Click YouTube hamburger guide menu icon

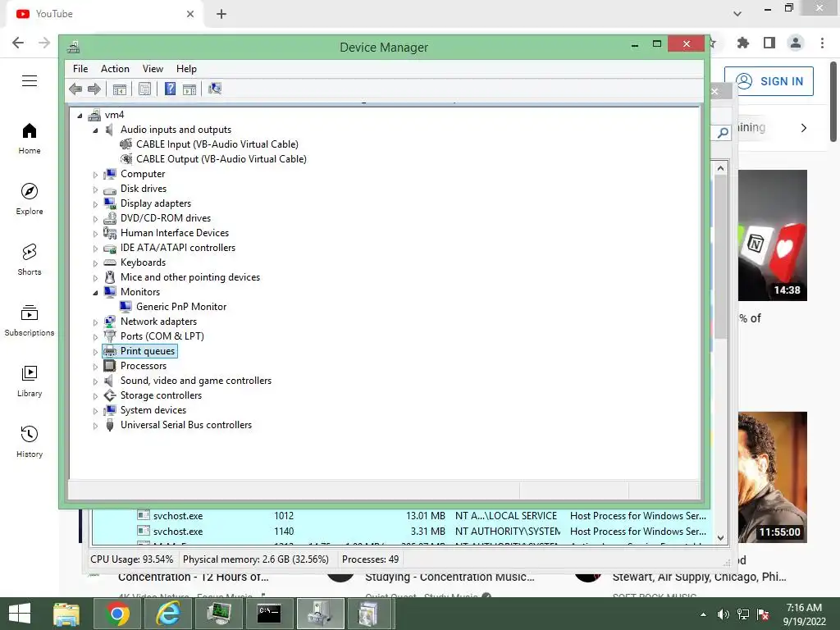click(30, 81)
